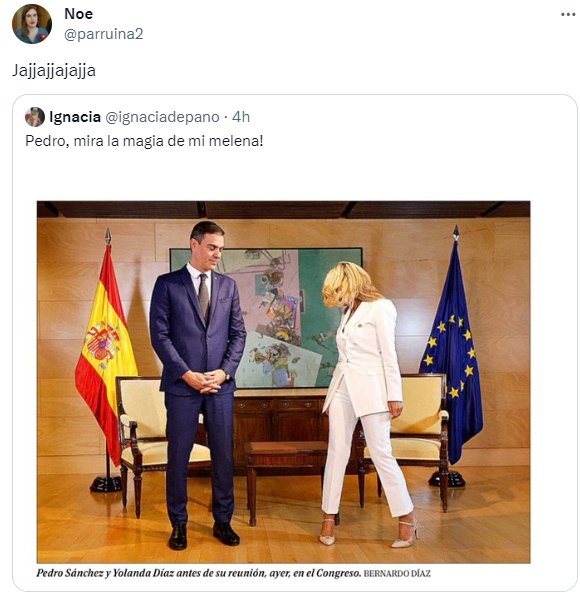Click the Ignacia display name
This screenshot has height=596, width=580.
coord(75,117)
